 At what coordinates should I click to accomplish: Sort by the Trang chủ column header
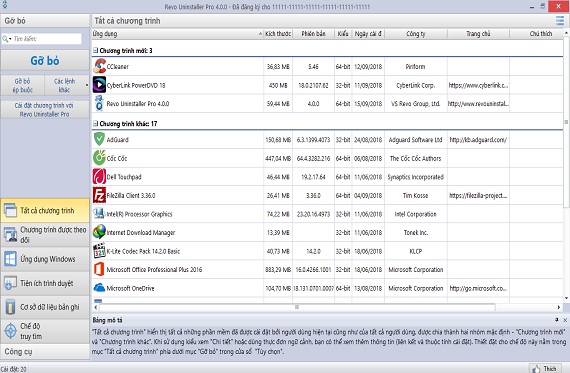point(478,34)
